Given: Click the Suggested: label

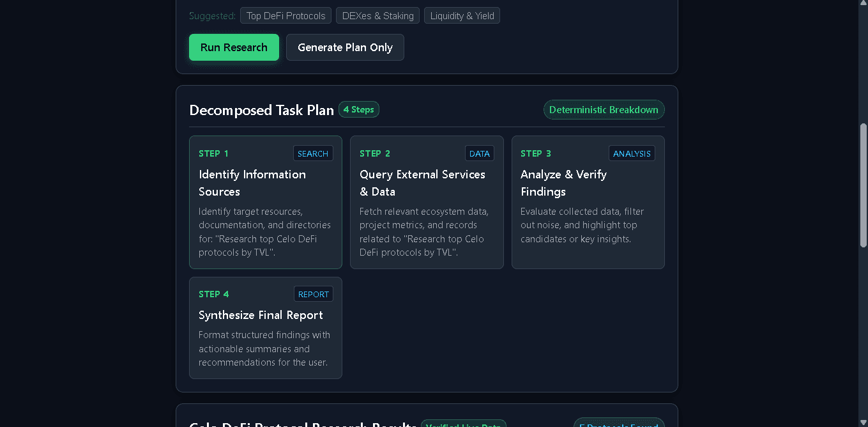Looking at the screenshot, I should 212,16.
